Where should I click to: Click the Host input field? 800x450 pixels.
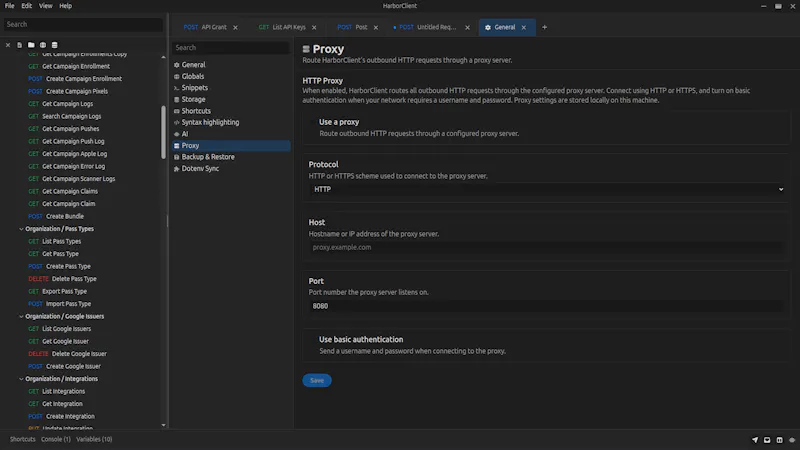pos(546,247)
